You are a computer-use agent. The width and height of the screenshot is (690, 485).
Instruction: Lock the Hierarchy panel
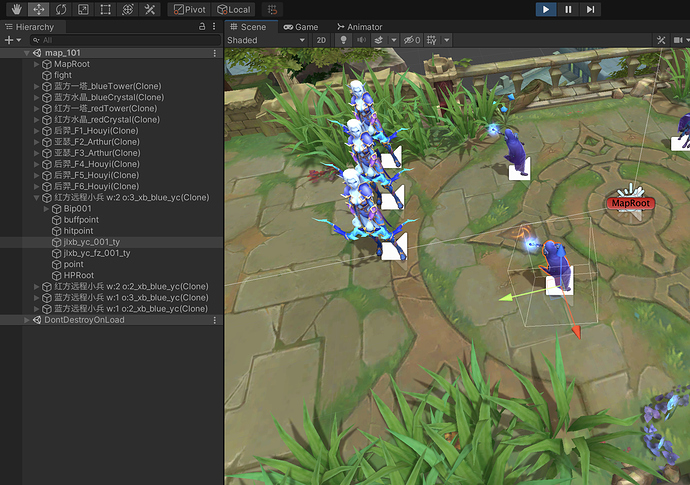202,26
